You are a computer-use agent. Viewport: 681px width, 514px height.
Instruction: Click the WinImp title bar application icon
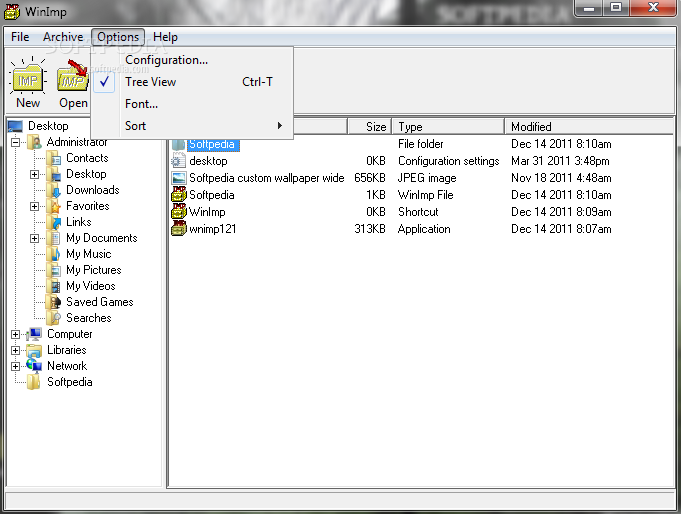coord(12,11)
